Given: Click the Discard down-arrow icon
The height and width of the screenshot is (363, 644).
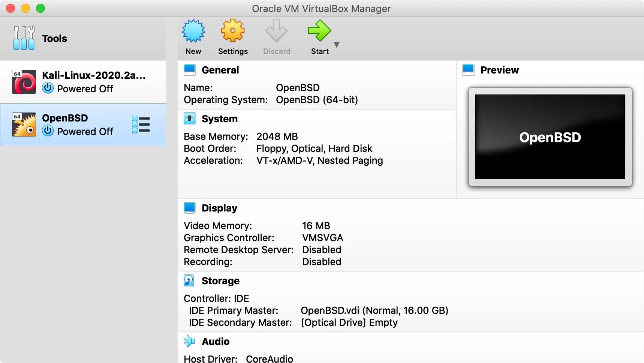Looking at the screenshot, I should click(276, 31).
